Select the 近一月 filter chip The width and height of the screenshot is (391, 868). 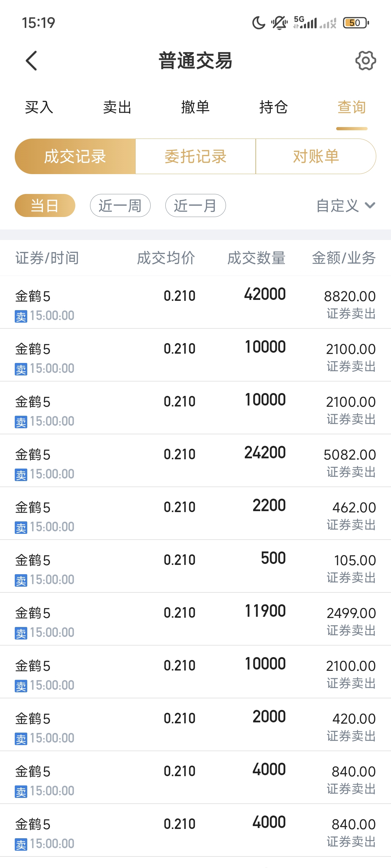pos(195,205)
